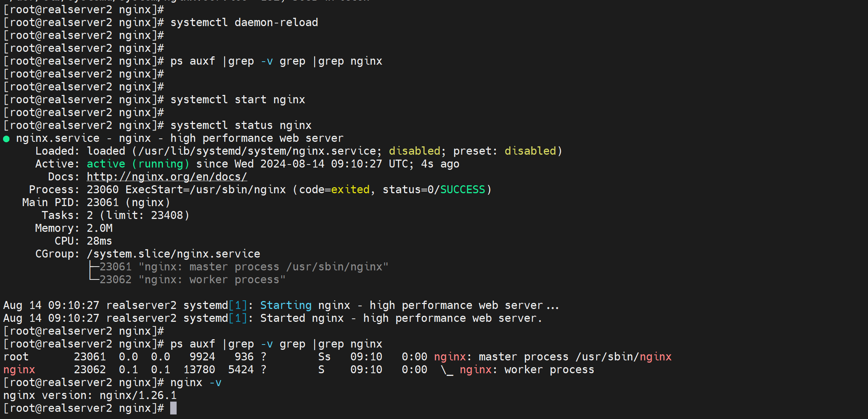Click the green nginx.service status dot
The width and height of the screenshot is (868, 419).
(6, 139)
